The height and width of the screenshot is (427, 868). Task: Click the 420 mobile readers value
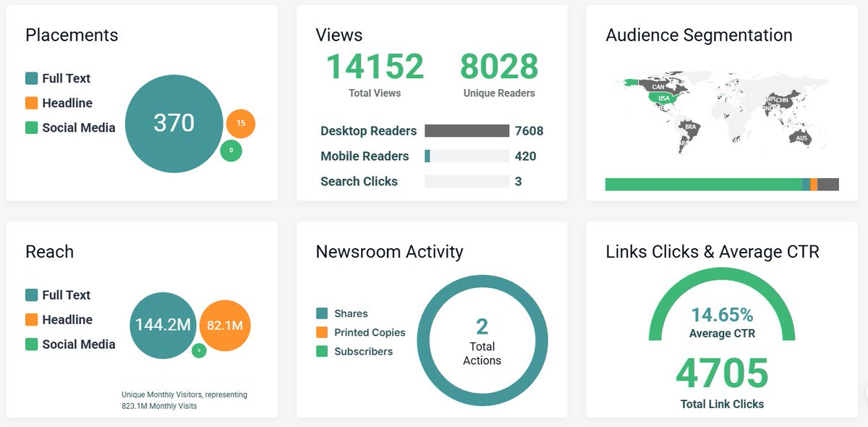526,156
